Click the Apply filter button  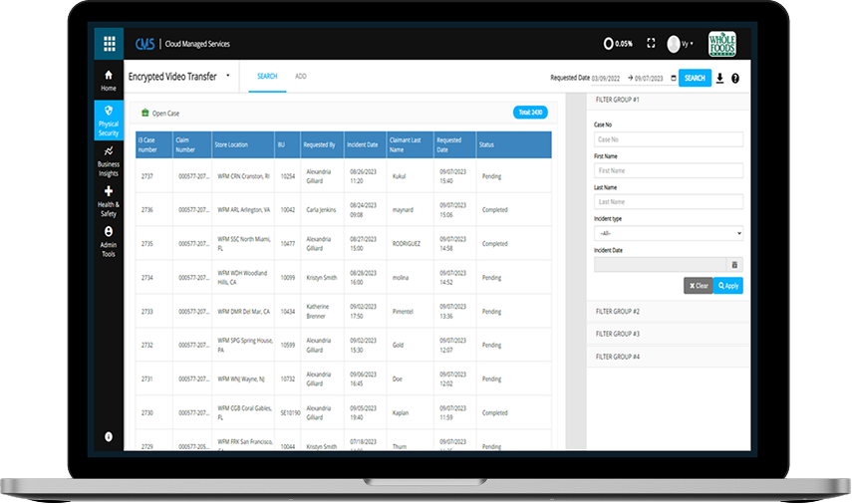tap(728, 286)
